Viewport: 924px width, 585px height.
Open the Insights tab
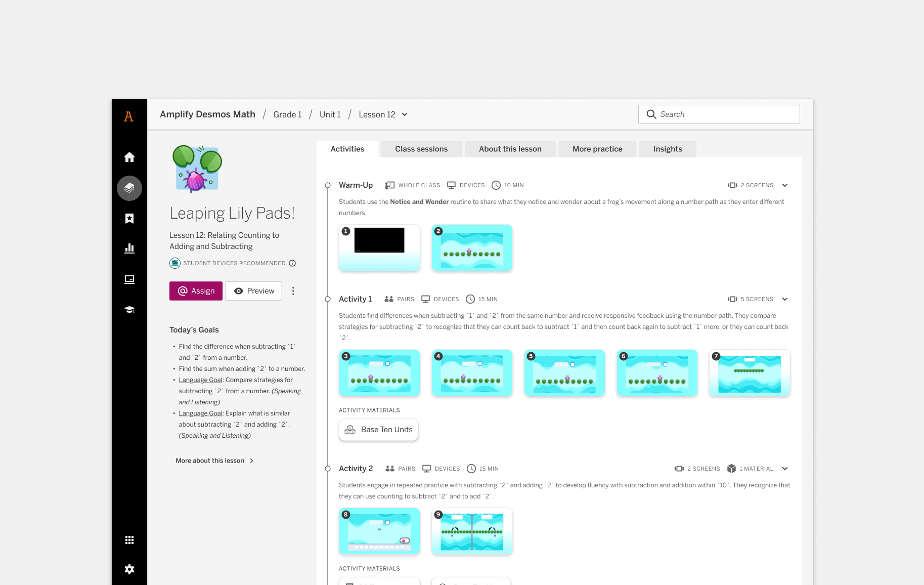[x=668, y=149]
